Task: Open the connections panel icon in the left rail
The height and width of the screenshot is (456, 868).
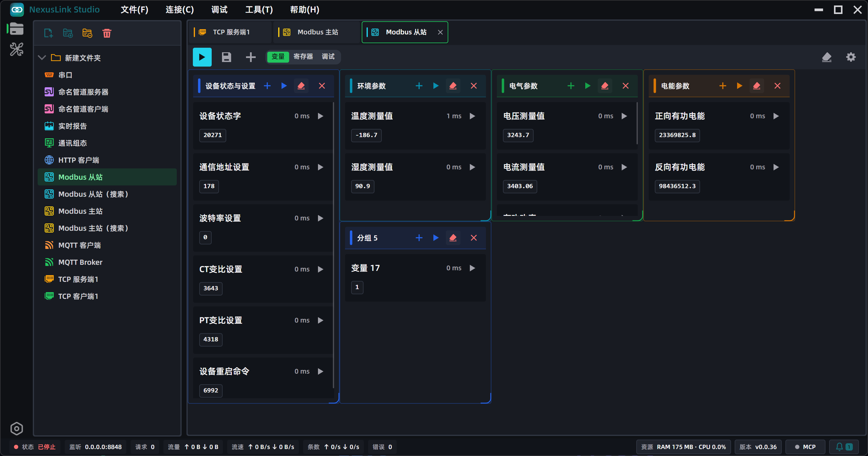Action: click(x=16, y=29)
